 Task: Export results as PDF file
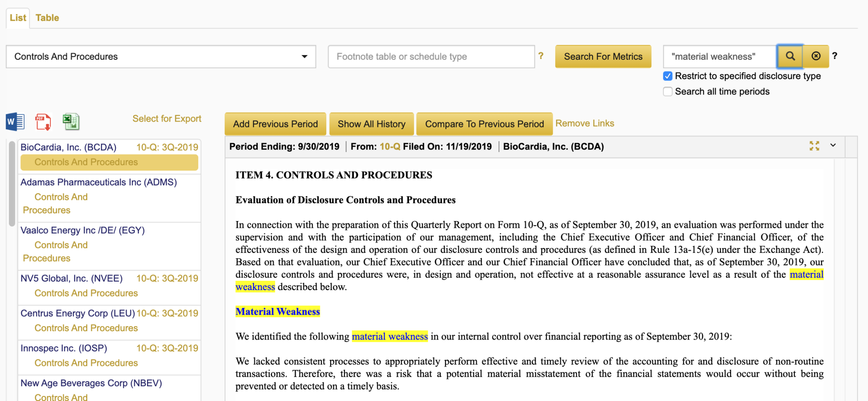pos(43,122)
